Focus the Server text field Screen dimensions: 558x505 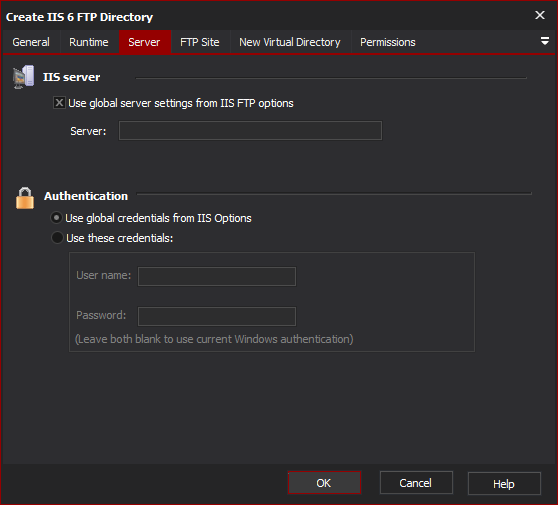pos(250,131)
